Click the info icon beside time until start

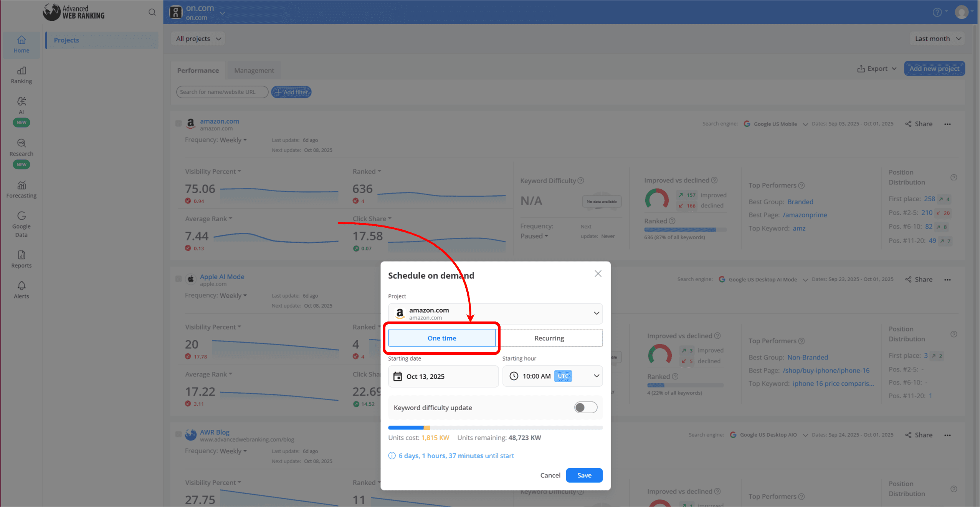click(x=392, y=456)
